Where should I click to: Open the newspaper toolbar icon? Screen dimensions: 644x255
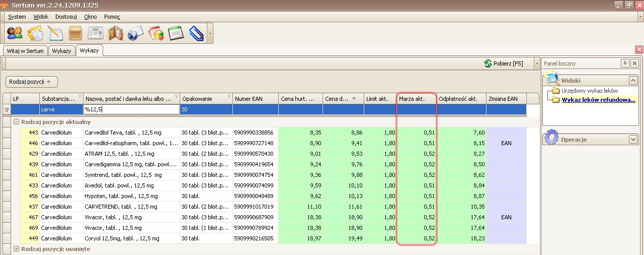point(95,34)
